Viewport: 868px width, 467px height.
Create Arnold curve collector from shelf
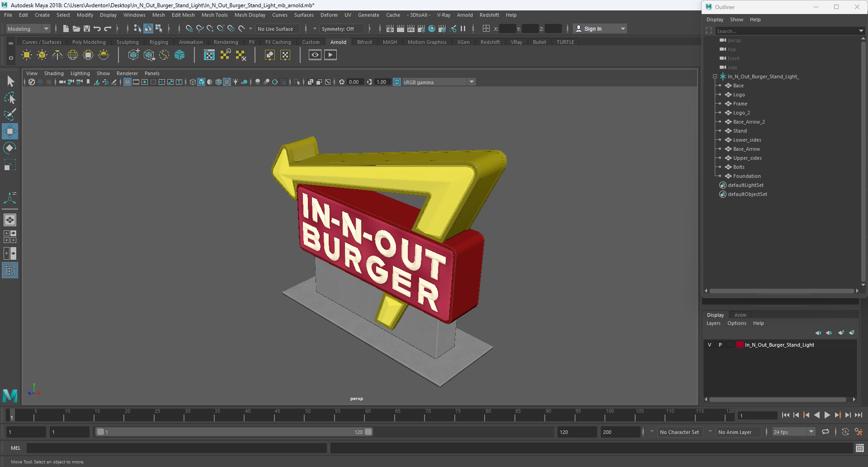pos(164,55)
